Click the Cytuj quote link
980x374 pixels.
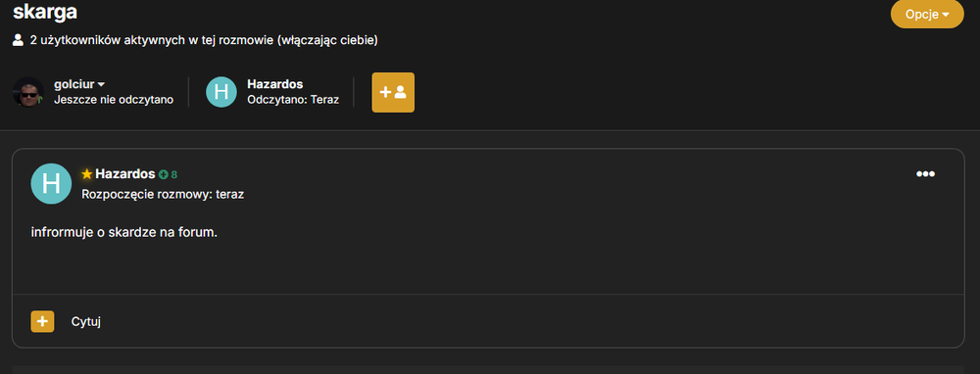(x=86, y=321)
